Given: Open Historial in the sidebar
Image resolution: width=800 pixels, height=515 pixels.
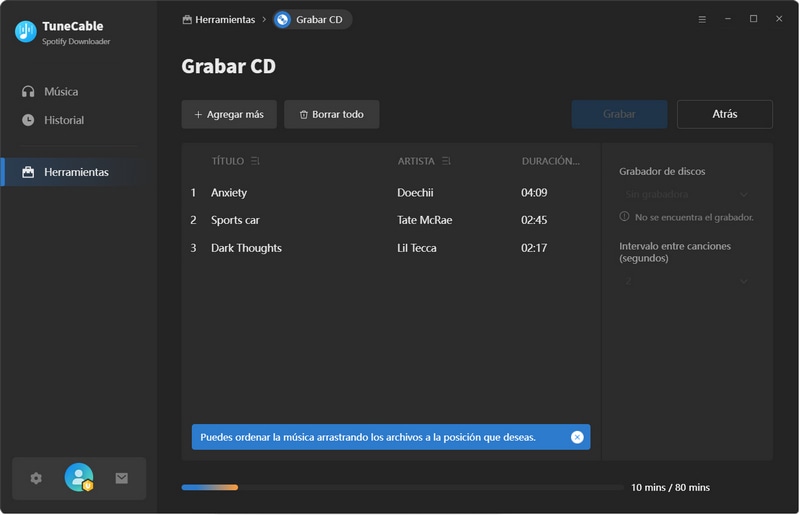Looking at the screenshot, I should point(63,120).
